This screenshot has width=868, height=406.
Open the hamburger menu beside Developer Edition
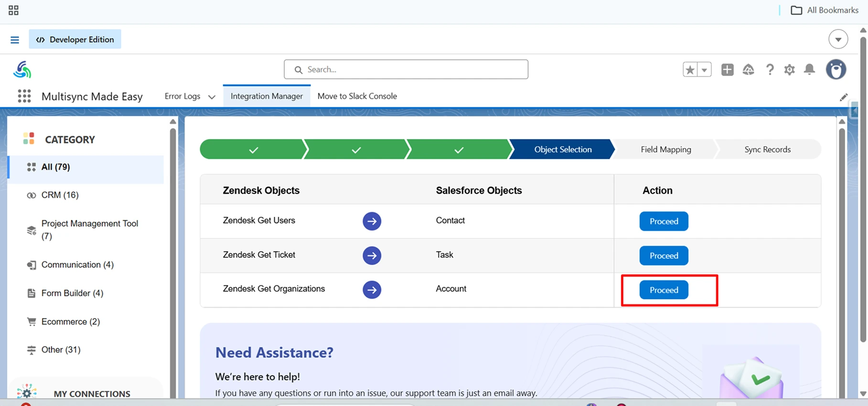click(x=15, y=40)
